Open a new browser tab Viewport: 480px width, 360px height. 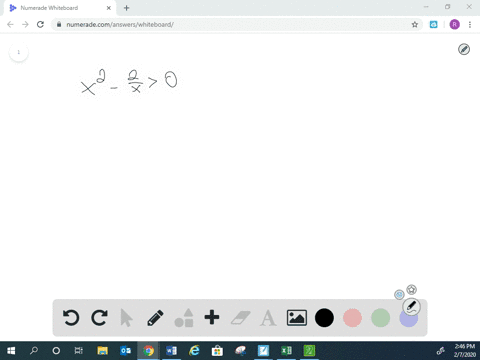pos(126,8)
